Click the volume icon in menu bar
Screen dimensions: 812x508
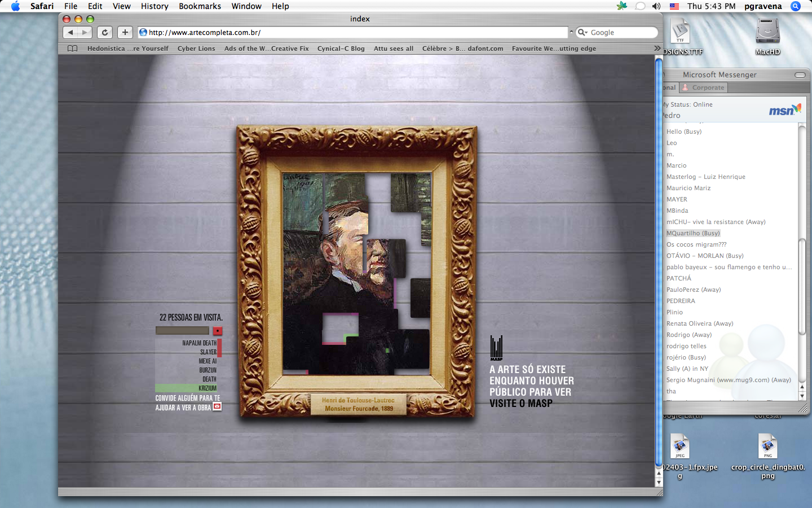[656, 6]
